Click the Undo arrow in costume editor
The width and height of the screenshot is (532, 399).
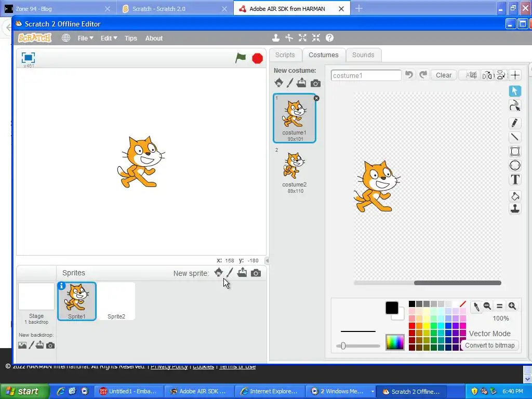pos(409,75)
